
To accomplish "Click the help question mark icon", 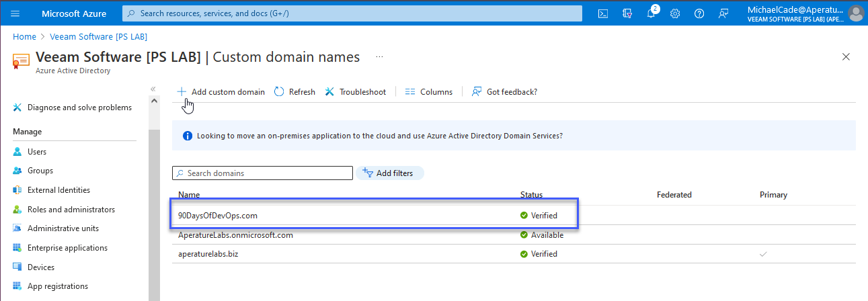I will coord(699,13).
